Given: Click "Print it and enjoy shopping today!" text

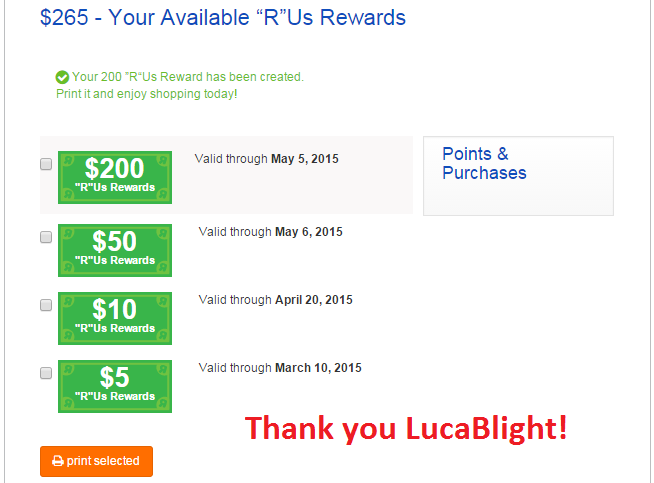Looking at the screenshot, I should click(147, 94).
